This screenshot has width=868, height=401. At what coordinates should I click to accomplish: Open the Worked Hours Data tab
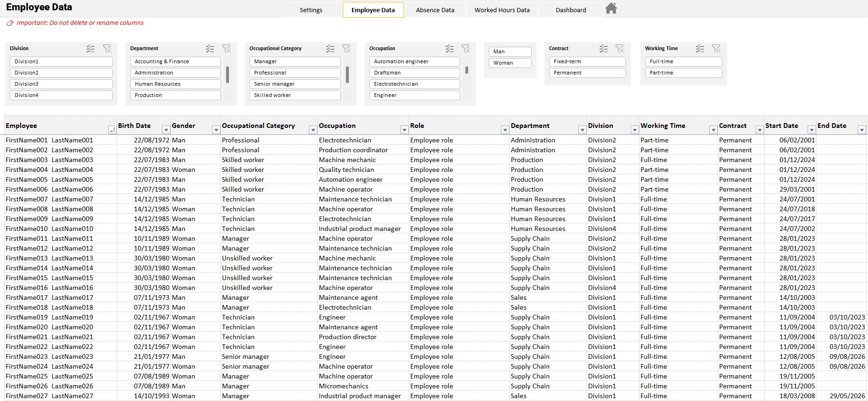(x=502, y=10)
